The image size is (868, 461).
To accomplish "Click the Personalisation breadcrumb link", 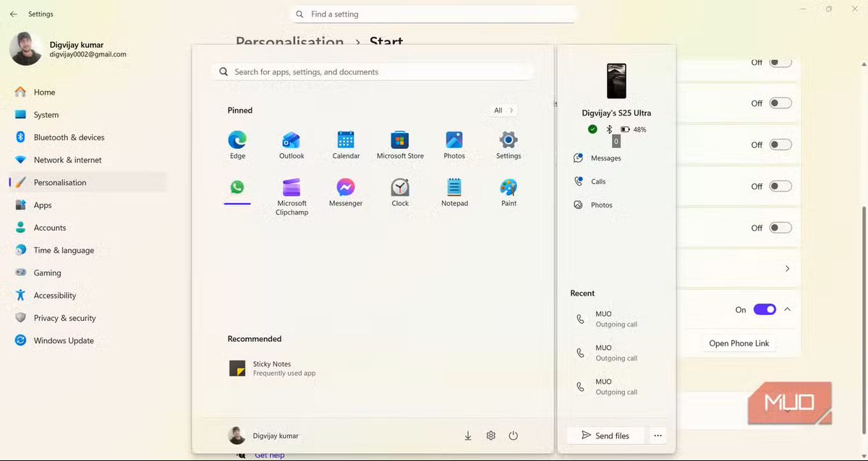I will pos(289,42).
